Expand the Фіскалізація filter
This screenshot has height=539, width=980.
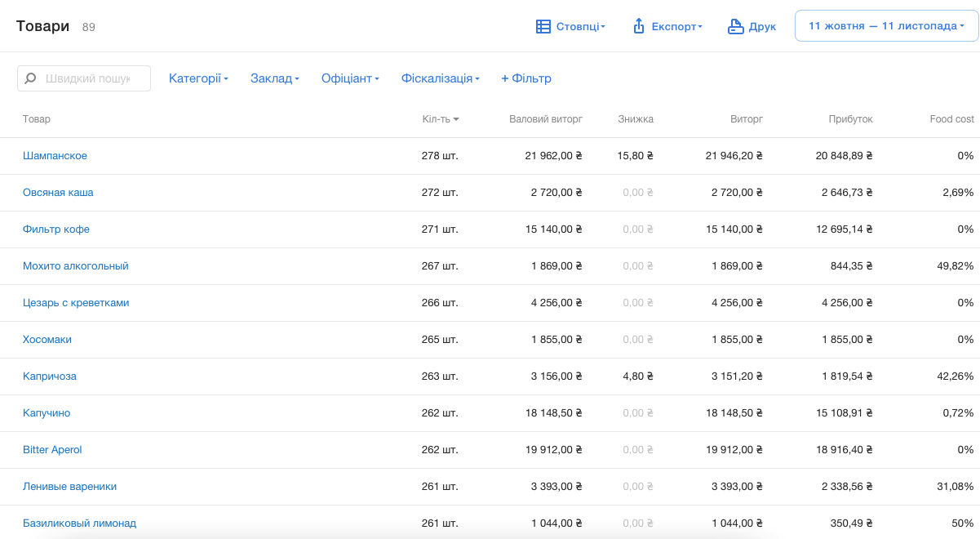coord(440,78)
